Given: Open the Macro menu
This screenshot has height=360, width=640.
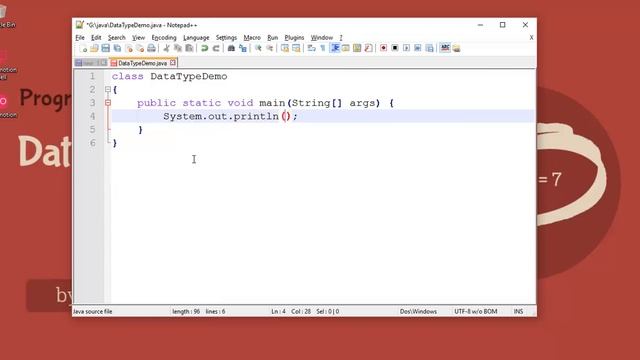Looking at the screenshot, I should point(252,38).
